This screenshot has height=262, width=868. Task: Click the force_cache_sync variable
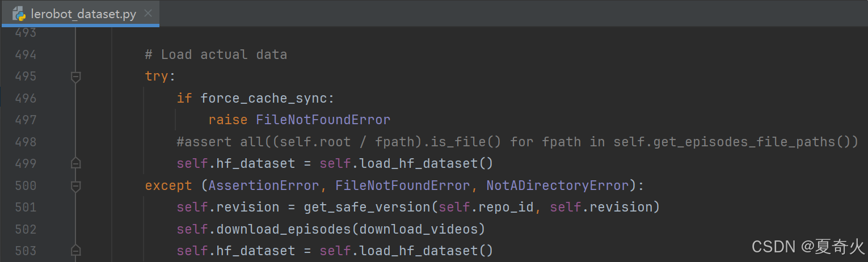click(x=263, y=98)
